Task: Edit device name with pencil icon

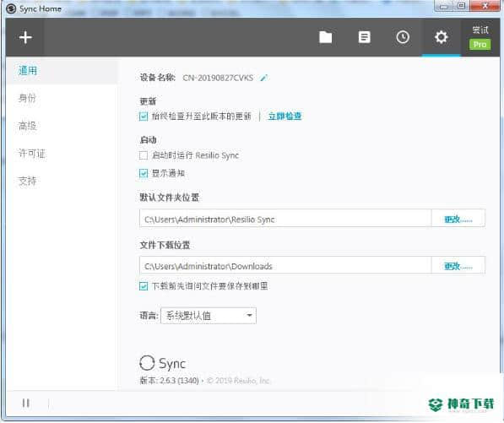Action: [x=264, y=78]
